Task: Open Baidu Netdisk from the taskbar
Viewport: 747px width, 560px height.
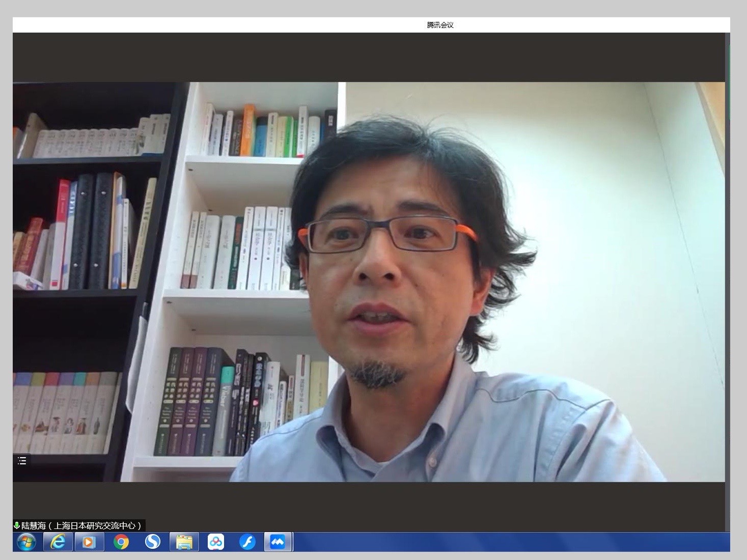Action: coord(216,542)
